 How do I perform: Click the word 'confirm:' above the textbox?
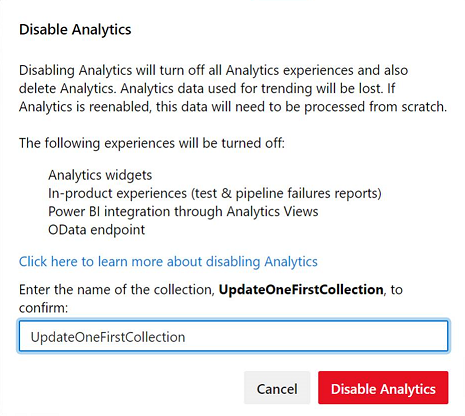coord(43,308)
